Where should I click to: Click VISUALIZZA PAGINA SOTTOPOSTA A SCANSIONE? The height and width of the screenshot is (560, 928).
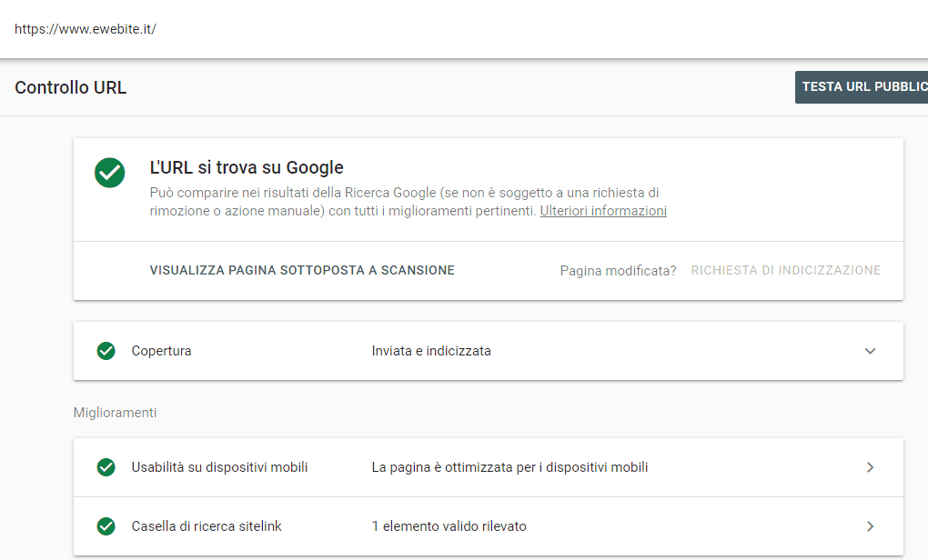302,270
